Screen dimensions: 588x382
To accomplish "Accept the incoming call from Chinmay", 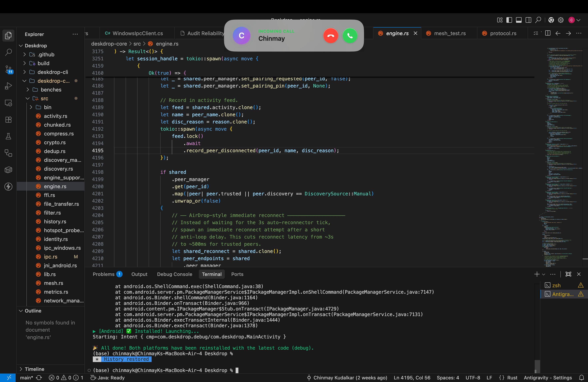I will pyautogui.click(x=350, y=36).
